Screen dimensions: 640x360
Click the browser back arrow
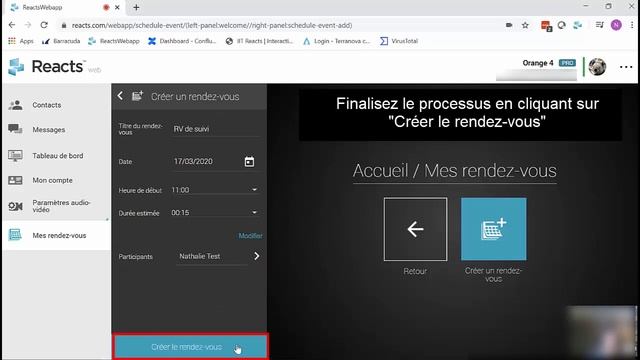pos(12,25)
